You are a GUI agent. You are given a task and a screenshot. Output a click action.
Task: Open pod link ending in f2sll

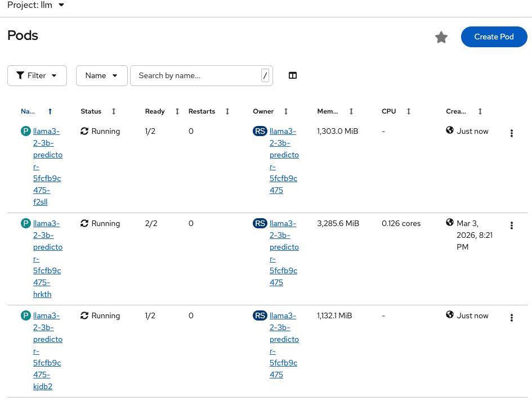pyautogui.click(x=47, y=166)
